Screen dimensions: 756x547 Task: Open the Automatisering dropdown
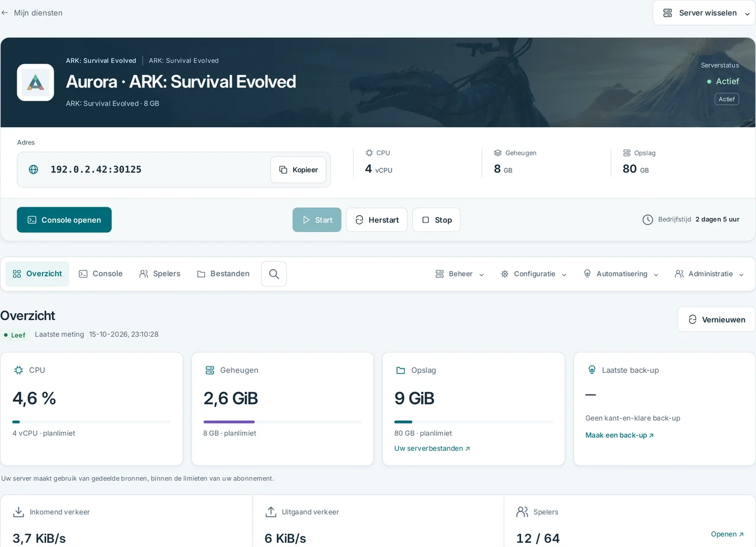point(621,274)
